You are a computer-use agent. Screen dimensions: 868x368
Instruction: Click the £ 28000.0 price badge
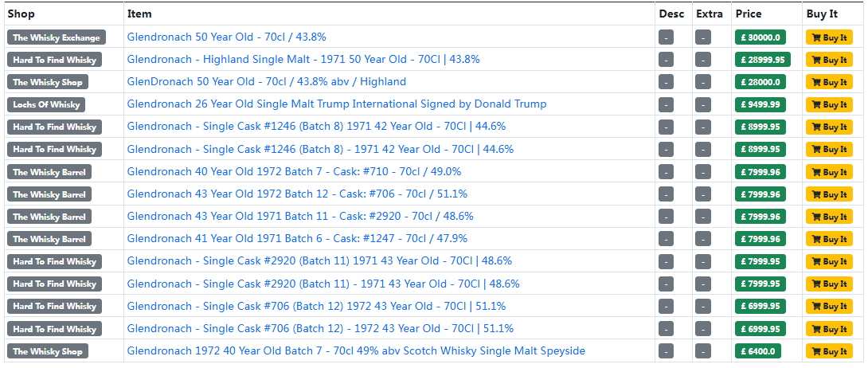click(760, 82)
